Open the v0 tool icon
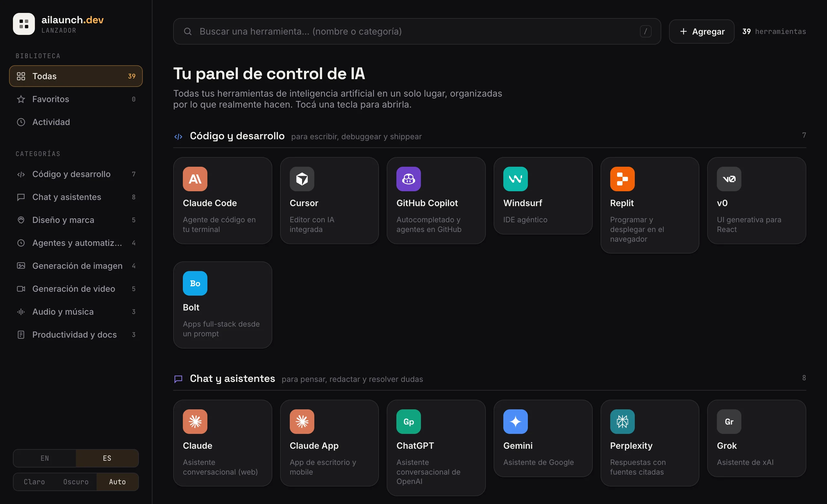Image resolution: width=827 pixels, height=504 pixels. [729, 179]
